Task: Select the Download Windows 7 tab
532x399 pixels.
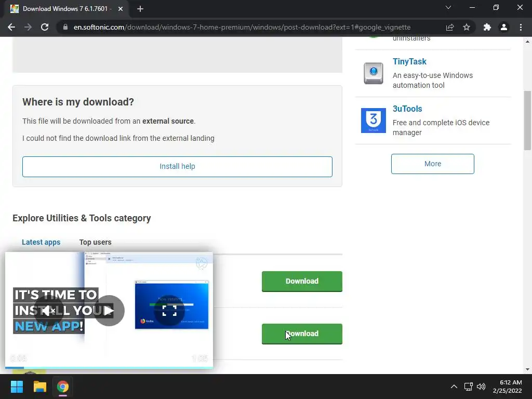Action: (66, 9)
